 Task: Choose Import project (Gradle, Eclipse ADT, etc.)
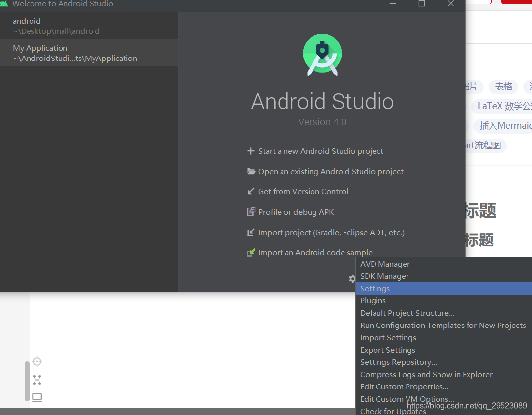332,232
